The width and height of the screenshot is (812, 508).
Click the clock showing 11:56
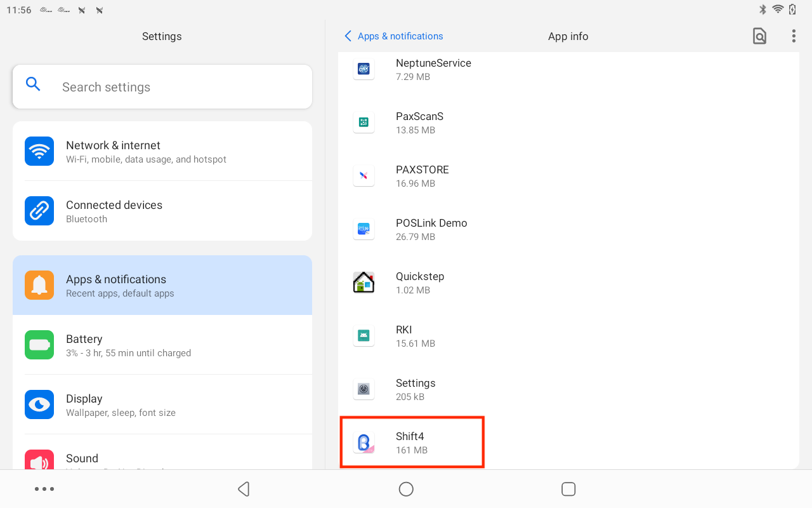click(x=19, y=10)
